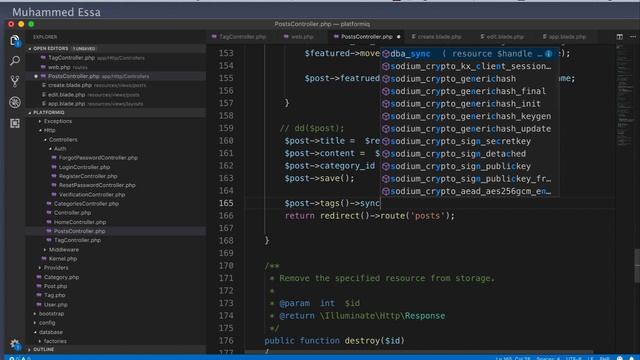Viewport: 640px width, 360px height.
Task: Open the Search view in activity bar
Action: click(x=15, y=61)
